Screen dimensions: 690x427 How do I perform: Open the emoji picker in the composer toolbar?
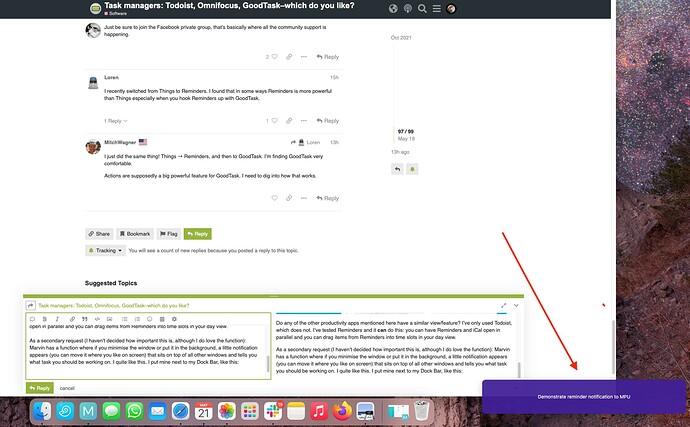click(x=150, y=319)
